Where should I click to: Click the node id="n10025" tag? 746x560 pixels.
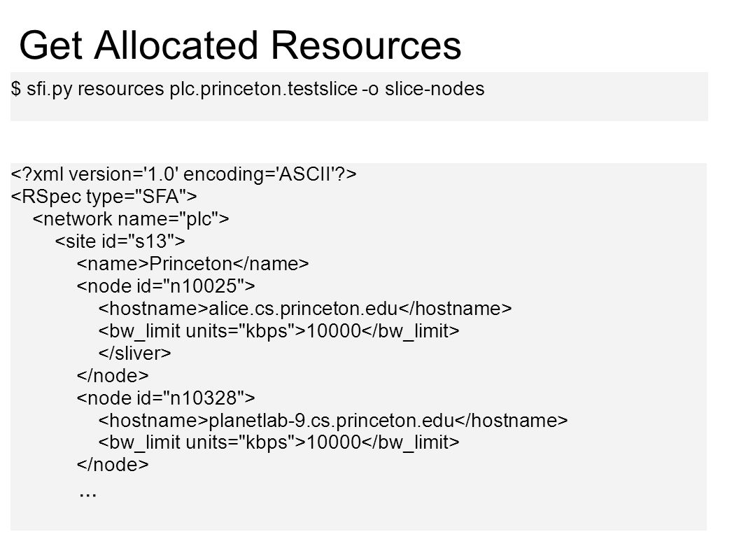(x=166, y=286)
